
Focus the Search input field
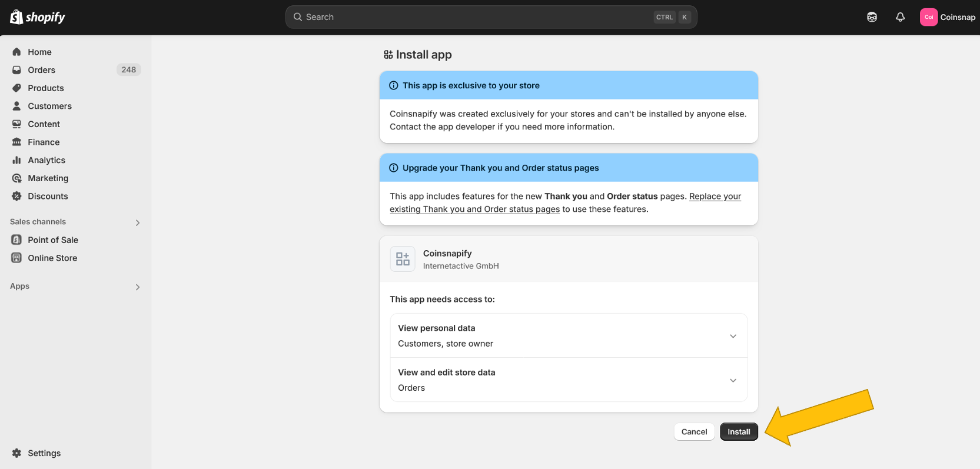tap(491, 17)
